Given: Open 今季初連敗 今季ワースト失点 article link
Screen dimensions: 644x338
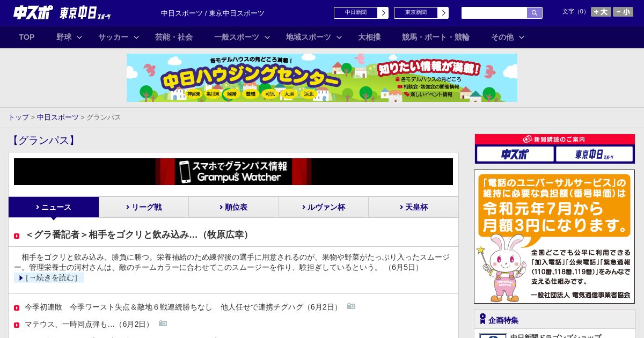Looking at the screenshot, I should 183,307.
